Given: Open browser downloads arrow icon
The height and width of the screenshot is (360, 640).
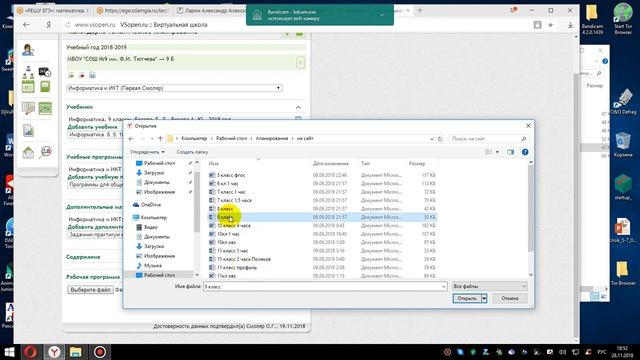Looking at the screenshot, I should click(x=570, y=25).
